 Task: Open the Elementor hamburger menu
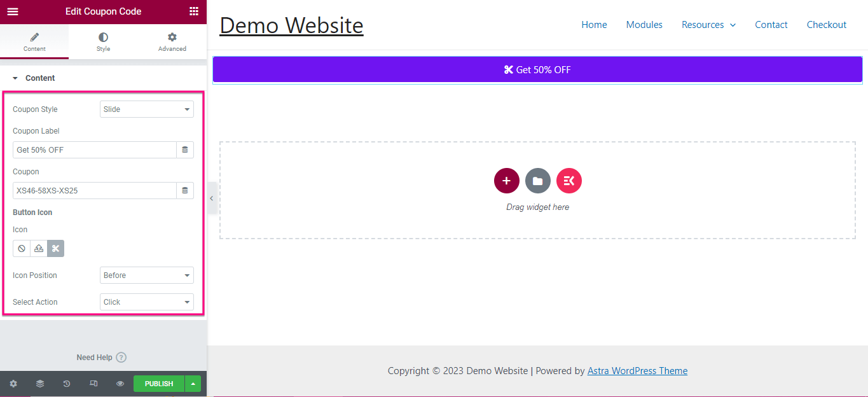(x=13, y=11)
